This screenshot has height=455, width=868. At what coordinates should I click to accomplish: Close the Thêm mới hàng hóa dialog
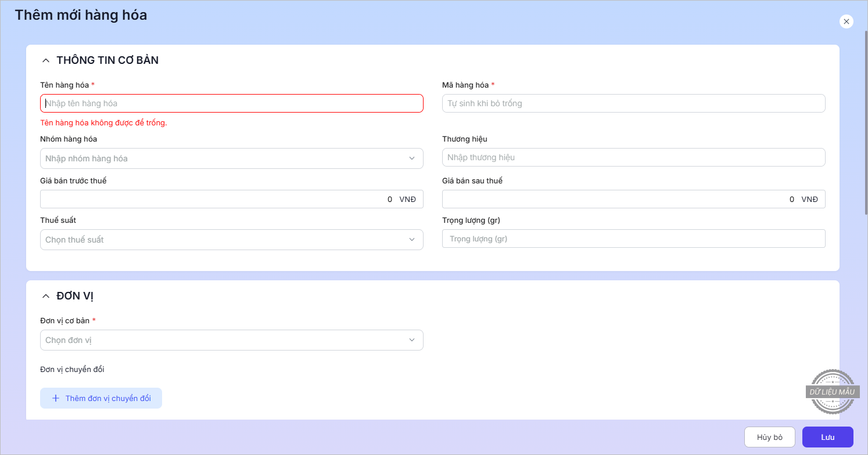click(x=846, y=21)
